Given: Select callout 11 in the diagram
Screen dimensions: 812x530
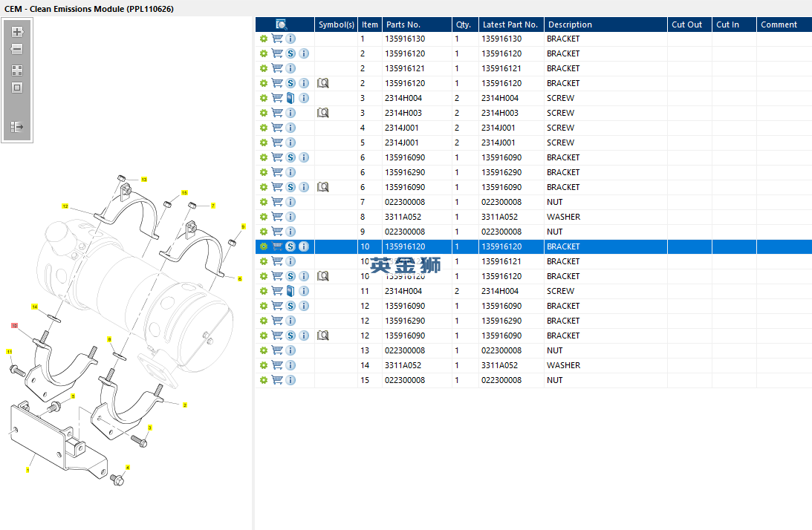Looking at the screenshot, I should [x=10, y=352].
